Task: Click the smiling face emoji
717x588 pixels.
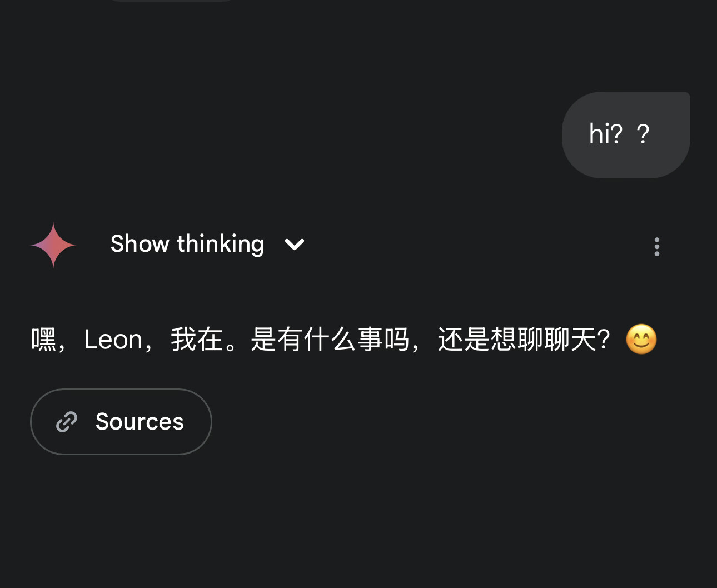Action: coord(641,339)
